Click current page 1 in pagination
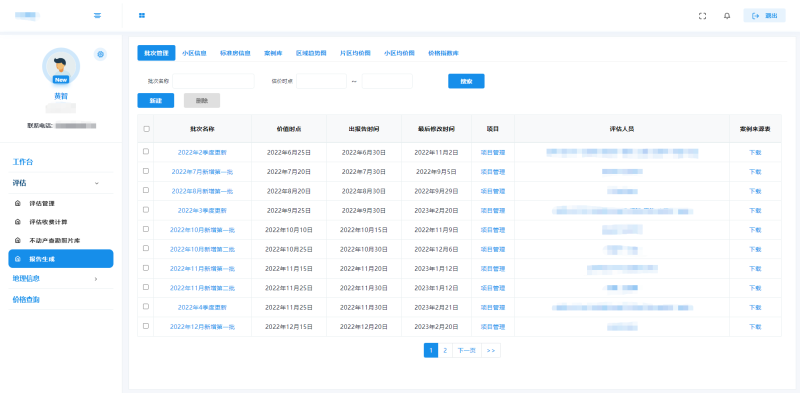The height and width of the screenshot is (393, 800). (x=431, y=350)
